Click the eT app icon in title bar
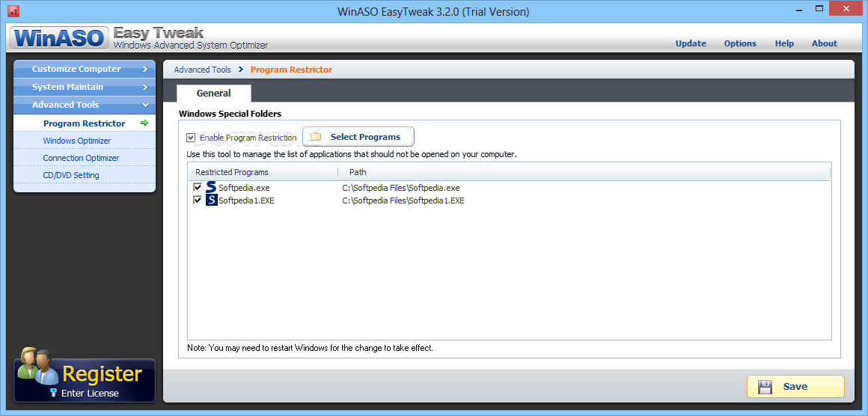This screenshot has width=868, height=416. [13, 11]
